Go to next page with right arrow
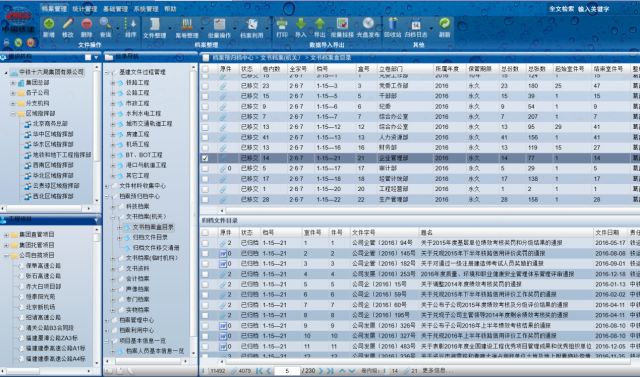Image resolution: width=640 pixels, height=377 pixels. (x=321, y=370)
